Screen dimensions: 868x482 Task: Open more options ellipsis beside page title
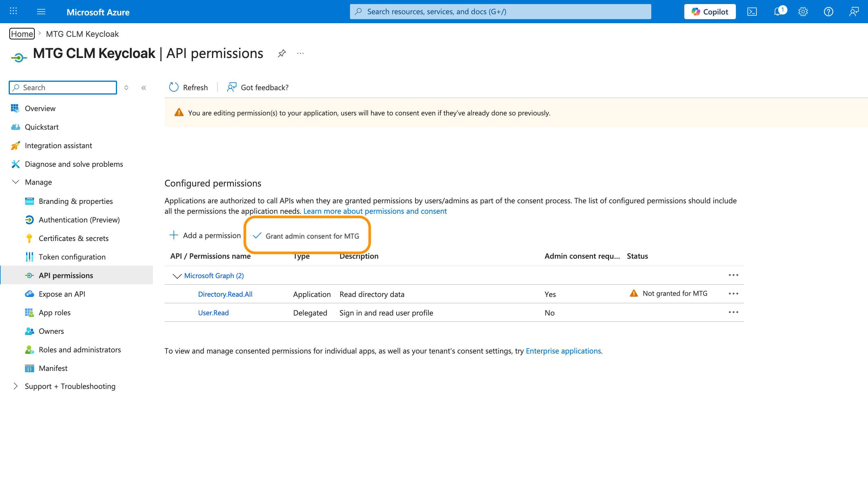coord(300,53)
